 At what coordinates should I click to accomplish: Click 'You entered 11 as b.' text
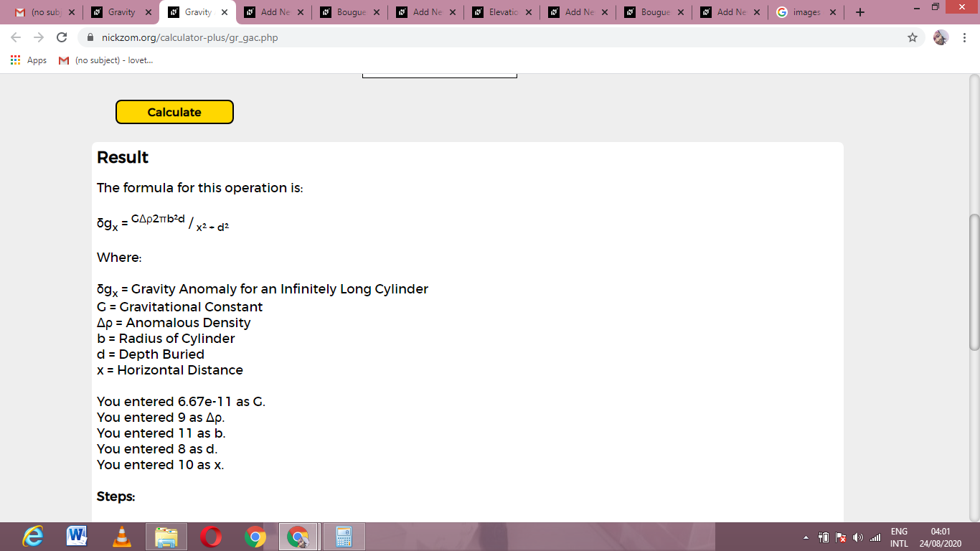tap(161, 433)
